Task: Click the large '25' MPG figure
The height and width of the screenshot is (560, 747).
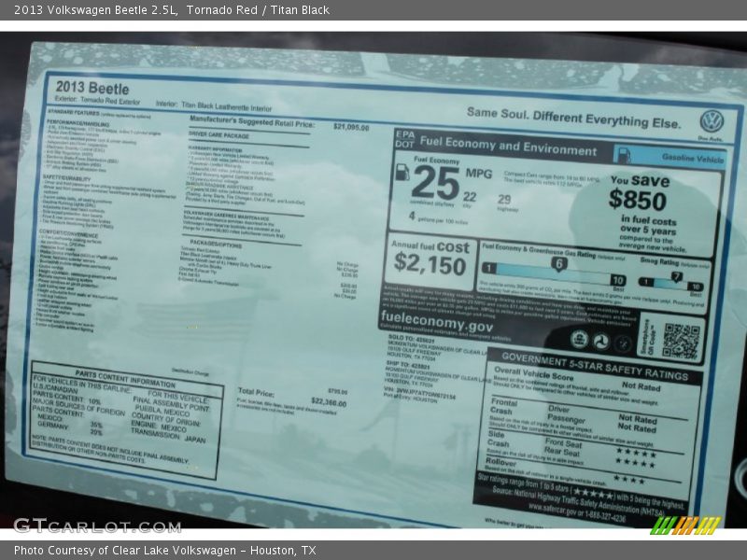Action: click(436, 183)
